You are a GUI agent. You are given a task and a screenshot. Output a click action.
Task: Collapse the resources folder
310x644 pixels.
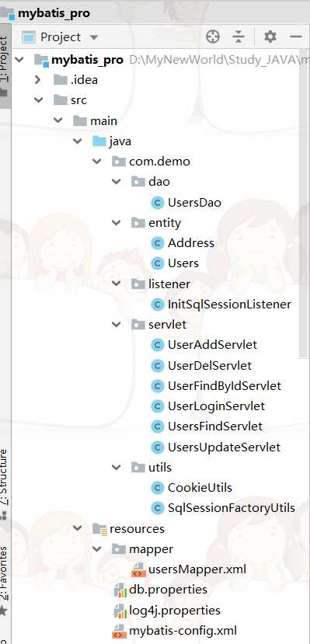click(78, 528)
